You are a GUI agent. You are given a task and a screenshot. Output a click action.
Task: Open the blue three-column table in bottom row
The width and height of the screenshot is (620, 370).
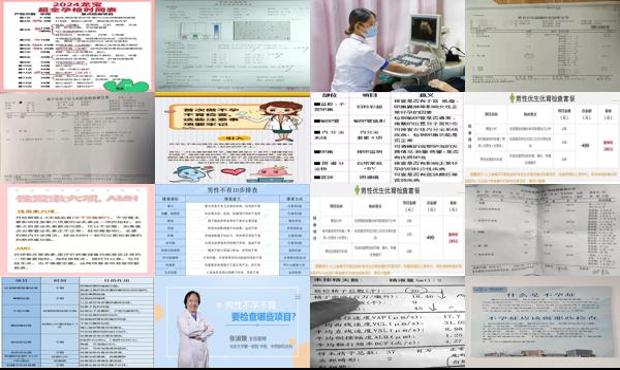tap(78, 322)
